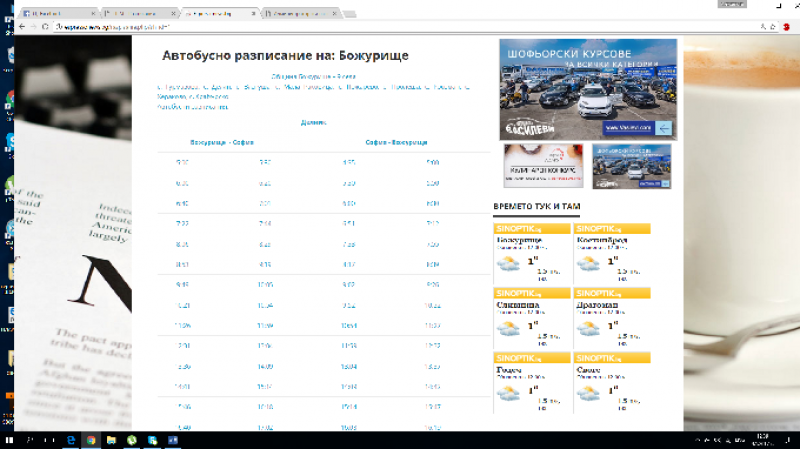This screenshot has width=800, height=449.
Task: Open the Windows Start menu
Action: pyautogui.click(x=8, y=440)
